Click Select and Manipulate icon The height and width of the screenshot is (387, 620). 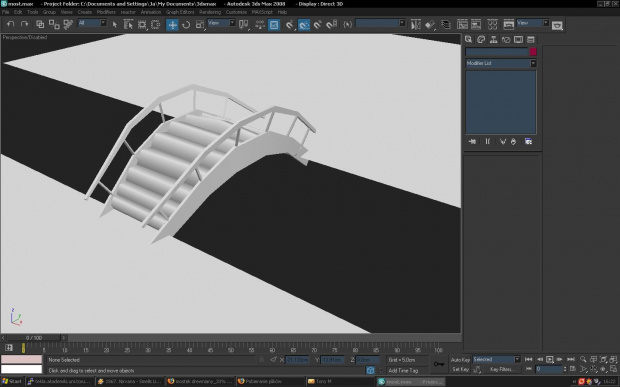coord(260,25)
